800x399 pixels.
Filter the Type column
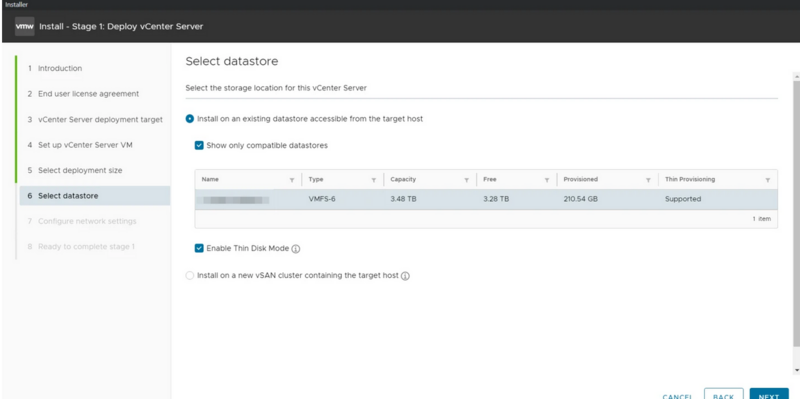(374, 180)
